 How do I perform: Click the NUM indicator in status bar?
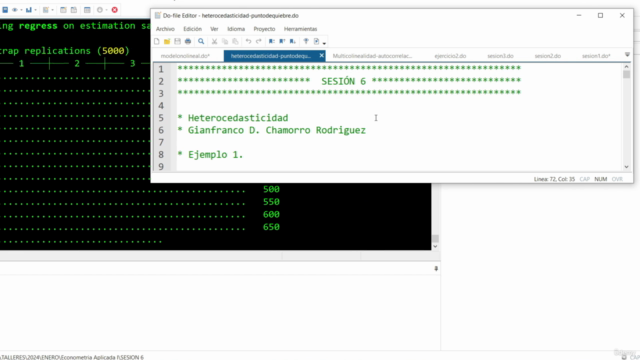(600, 179)
